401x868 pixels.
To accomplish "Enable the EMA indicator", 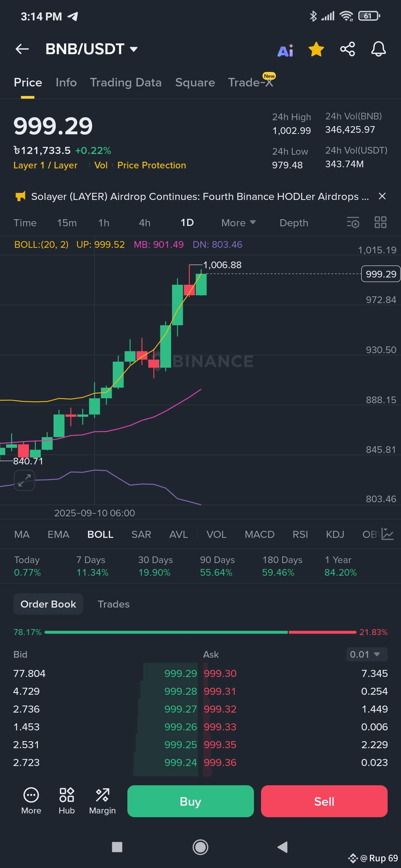I will point(58,534).
